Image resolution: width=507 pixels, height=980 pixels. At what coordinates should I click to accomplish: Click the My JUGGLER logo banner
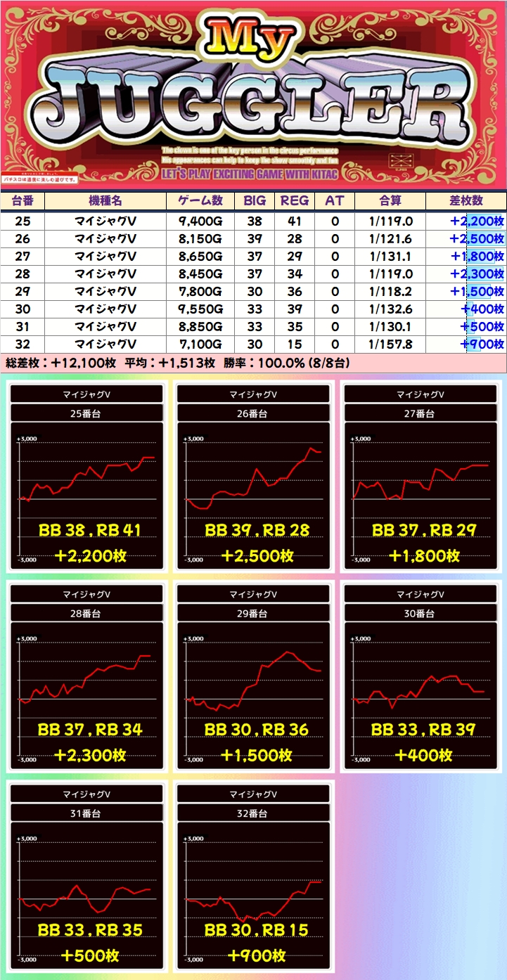point(253,95)
